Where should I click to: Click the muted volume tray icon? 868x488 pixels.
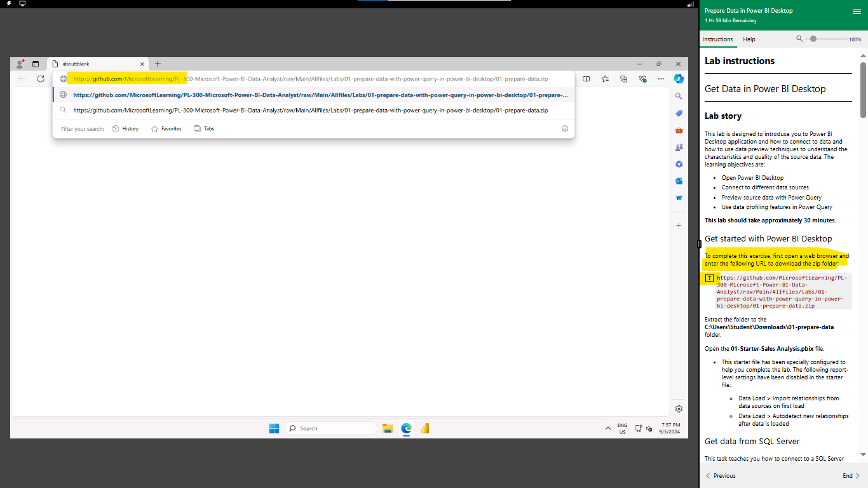(x=649, y=428)
